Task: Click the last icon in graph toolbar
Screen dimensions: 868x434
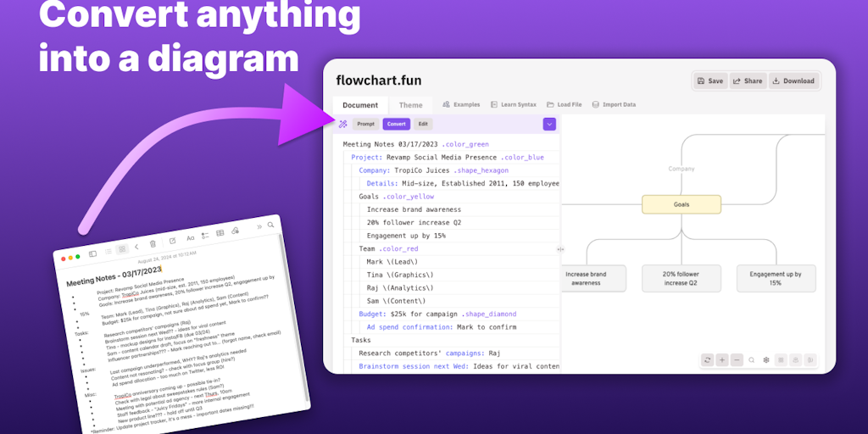Action: tap(811, 359)
